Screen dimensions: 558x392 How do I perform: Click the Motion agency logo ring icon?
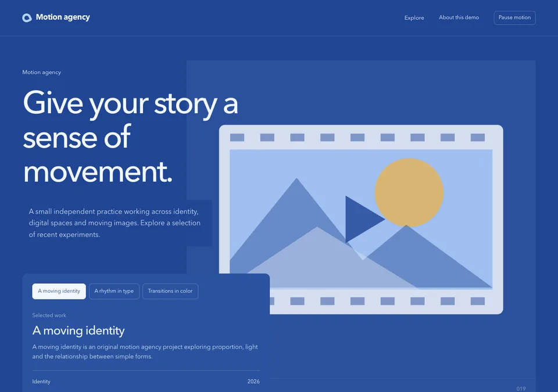[x=27, y=18]
